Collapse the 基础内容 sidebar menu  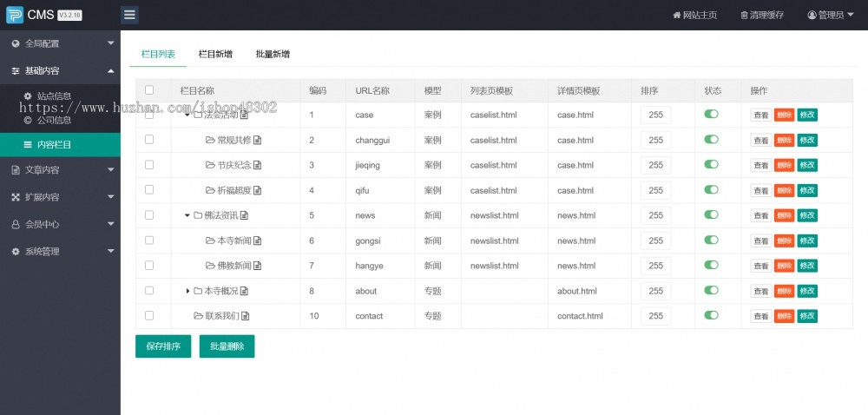click(x=61, y=71)
